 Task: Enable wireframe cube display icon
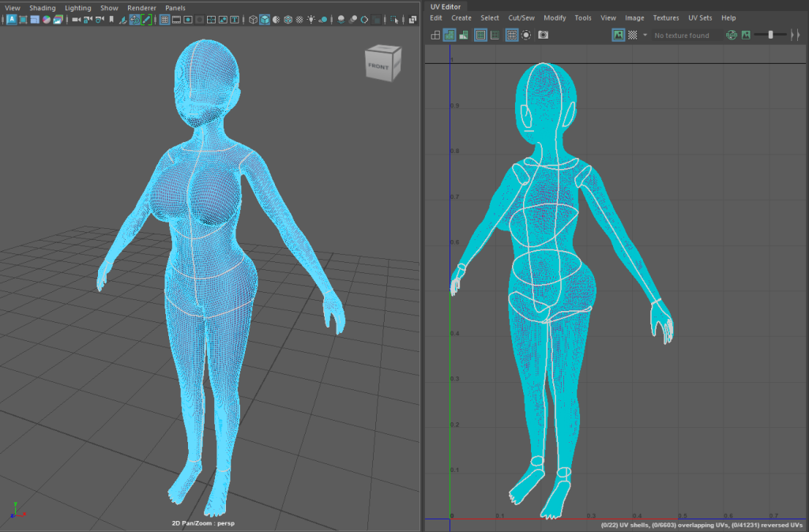pyautogui.click(x=252, y=20)
